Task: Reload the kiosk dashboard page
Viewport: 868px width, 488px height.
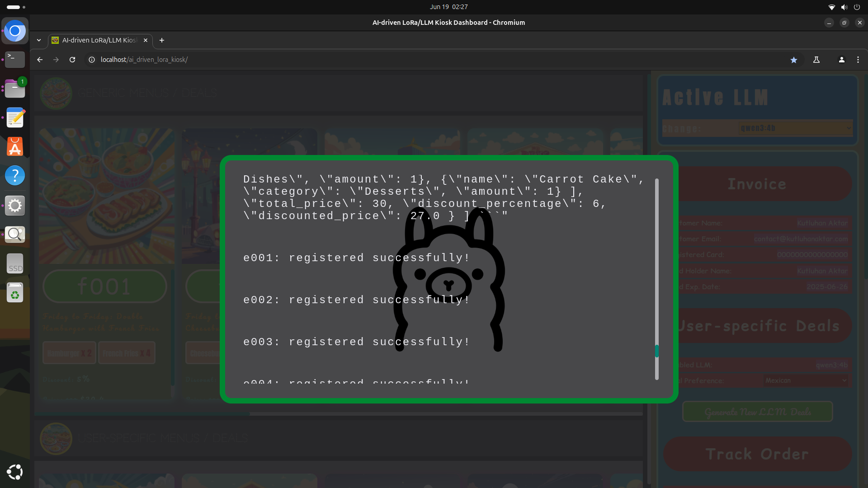Action: [72, 60]
